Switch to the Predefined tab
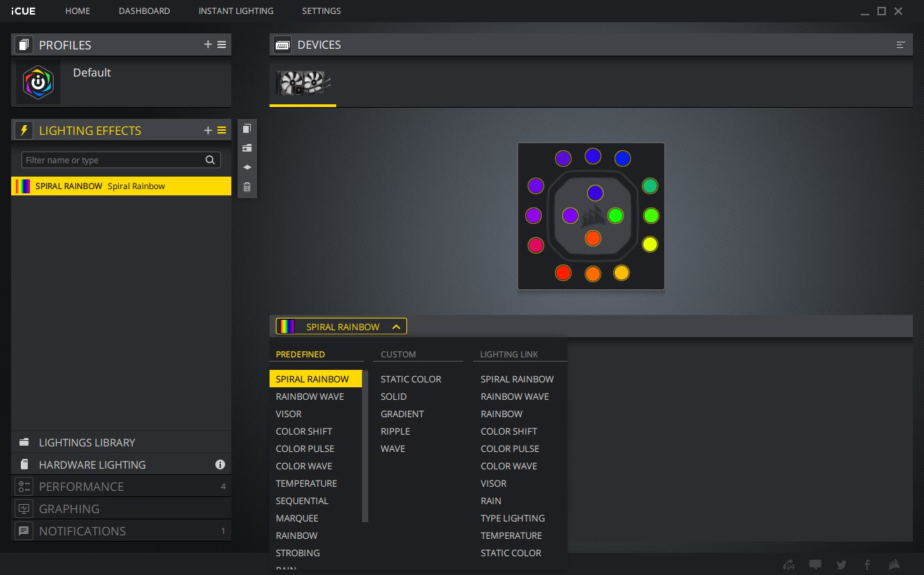924x575 pixels. click(300, 355)
